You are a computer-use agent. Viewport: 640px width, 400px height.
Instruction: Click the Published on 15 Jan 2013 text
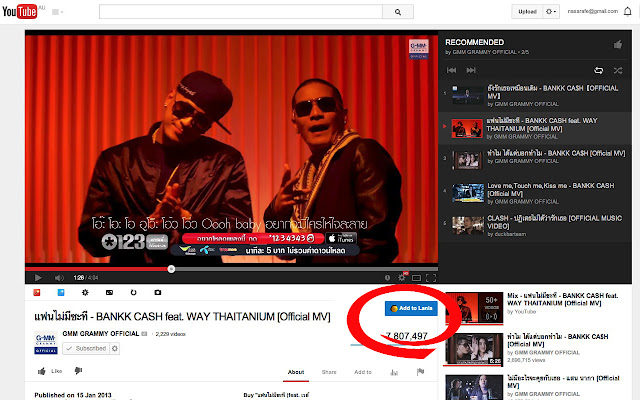(73, 395)
